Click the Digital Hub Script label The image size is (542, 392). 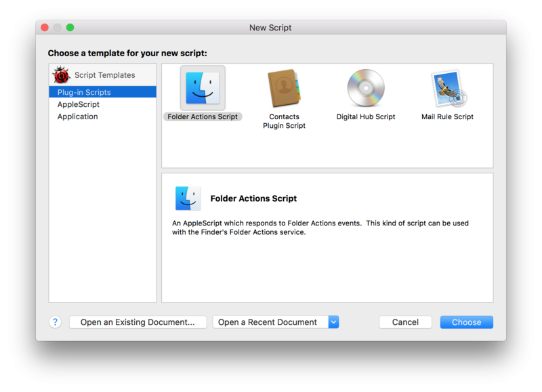coord(366,116)
